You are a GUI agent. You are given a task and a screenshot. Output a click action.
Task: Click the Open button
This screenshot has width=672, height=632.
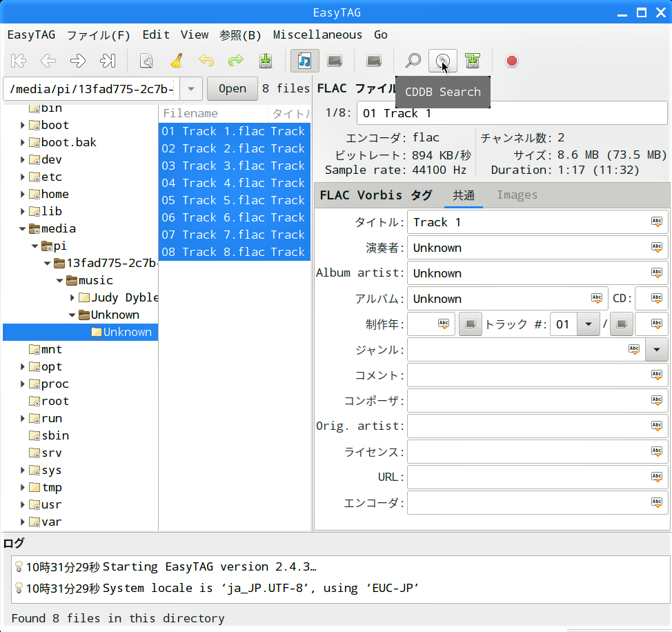(x=233, y=89)
